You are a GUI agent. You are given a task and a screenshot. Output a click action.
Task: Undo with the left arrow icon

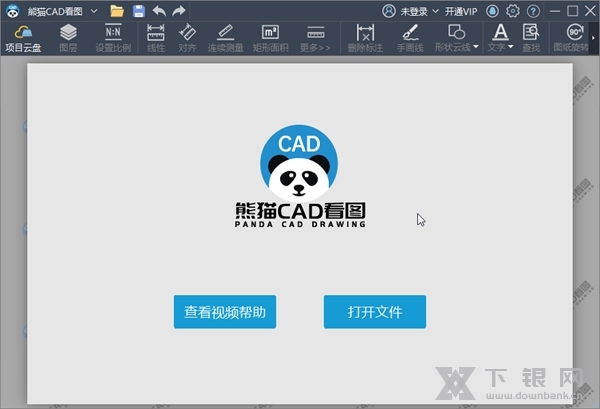(159, 11)
